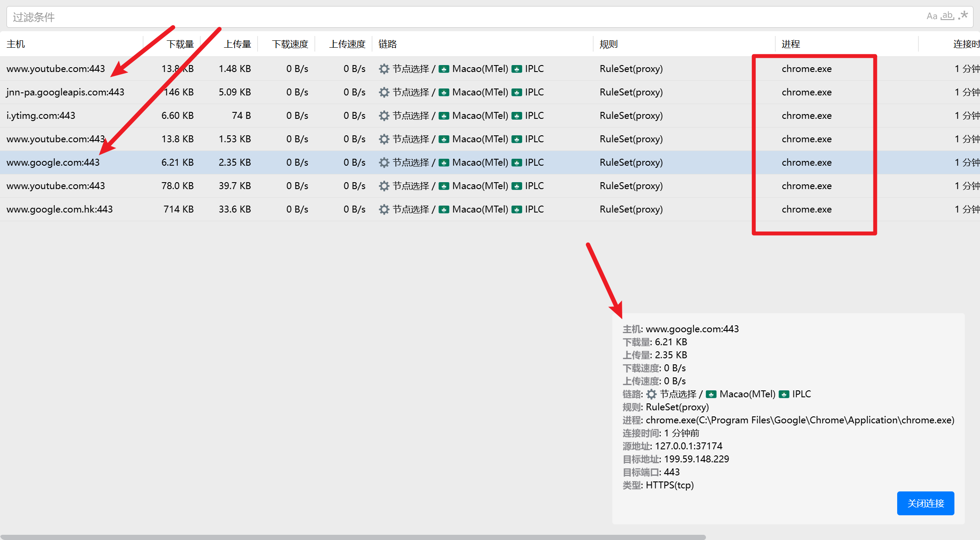Click gear icon in details panel 链路
This screenshot has height=540, width=980.
pyautogui.click(x=651, y=394)
